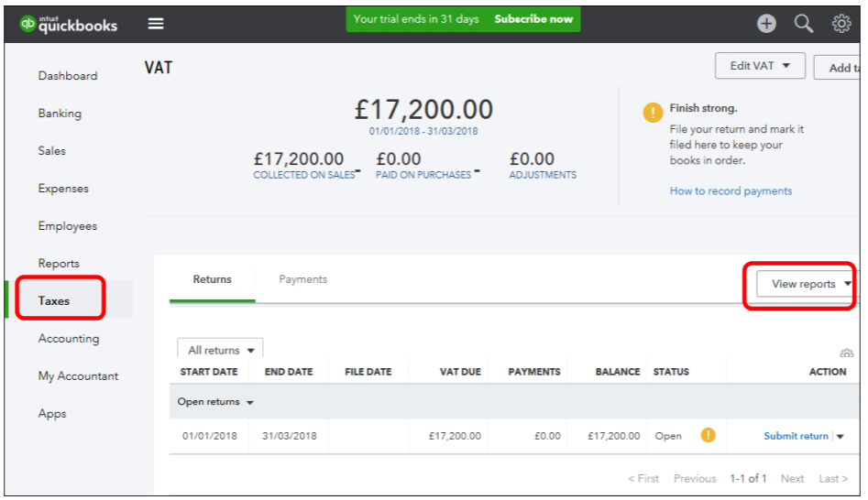Screen dimensions: 868x500
Task: Open arrow menu next to Submit return
Action: (841, 437)
